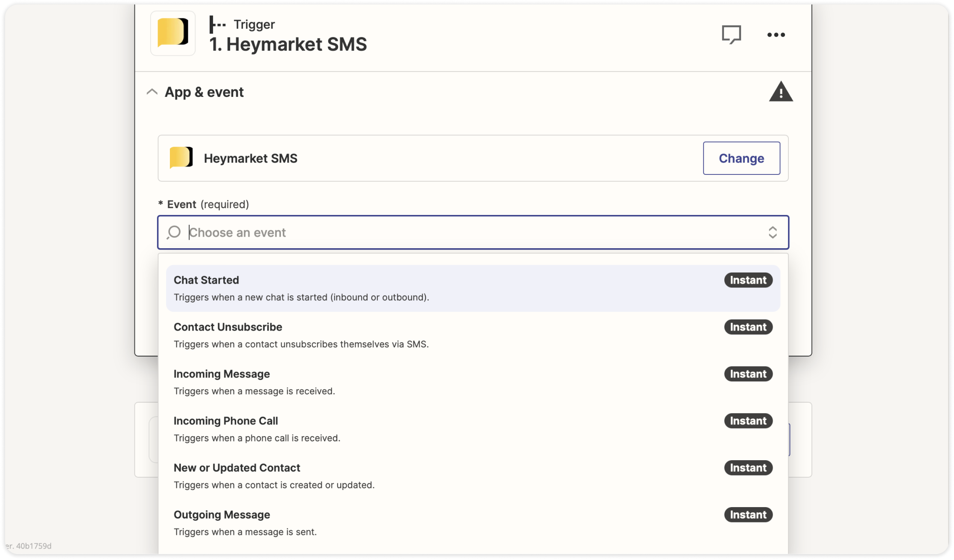The width and height of the screenshot is (954, 560).
Task: Click the Instant badge on Incoming Message
Action: tap(748, 374)
